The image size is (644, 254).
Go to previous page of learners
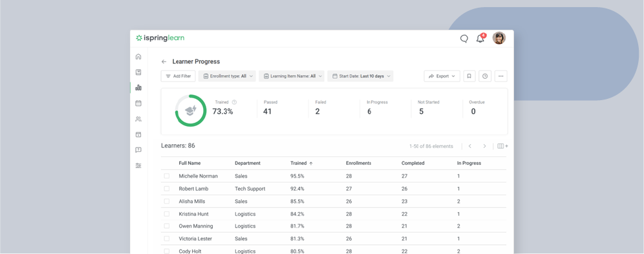[x=470, y=146]
